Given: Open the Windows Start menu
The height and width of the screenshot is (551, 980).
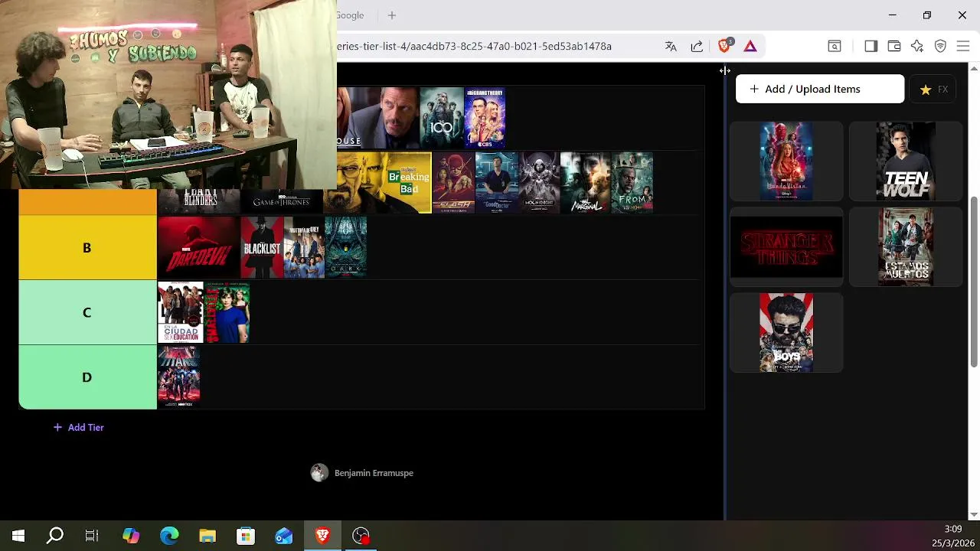Looking at the screenshot, I should pos(18,536).
